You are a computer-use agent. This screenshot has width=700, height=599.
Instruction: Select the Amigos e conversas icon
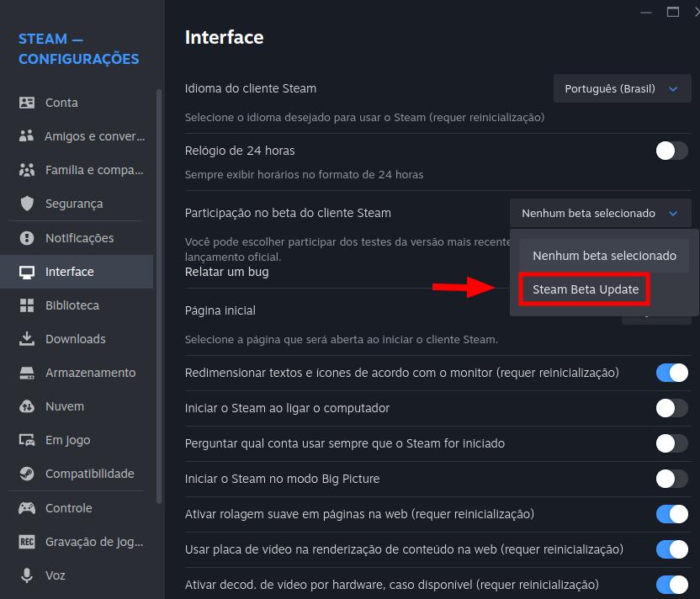[x=27, y=136]
